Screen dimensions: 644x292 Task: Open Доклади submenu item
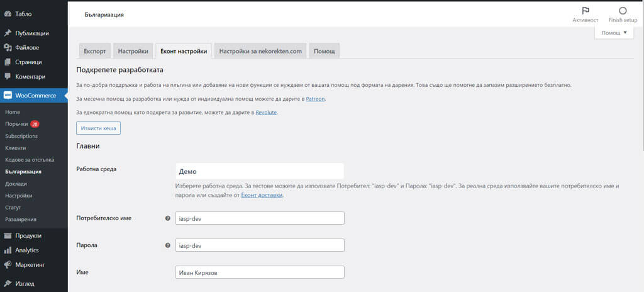click(16, 183)
